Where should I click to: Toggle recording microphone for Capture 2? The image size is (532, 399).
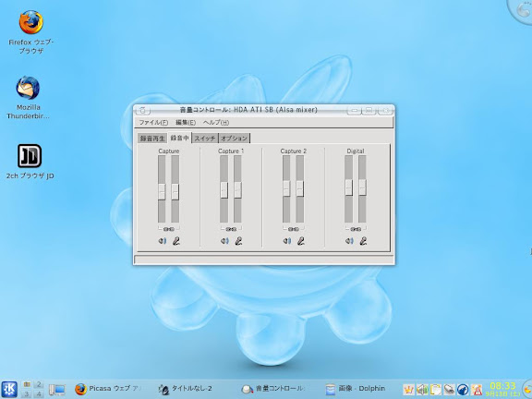(300, 241)
